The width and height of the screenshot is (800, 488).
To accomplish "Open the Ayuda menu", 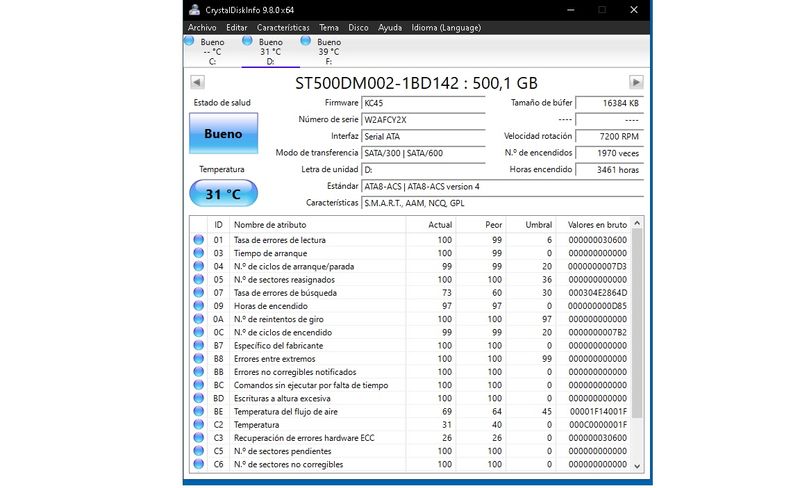I will click(390, 28).
